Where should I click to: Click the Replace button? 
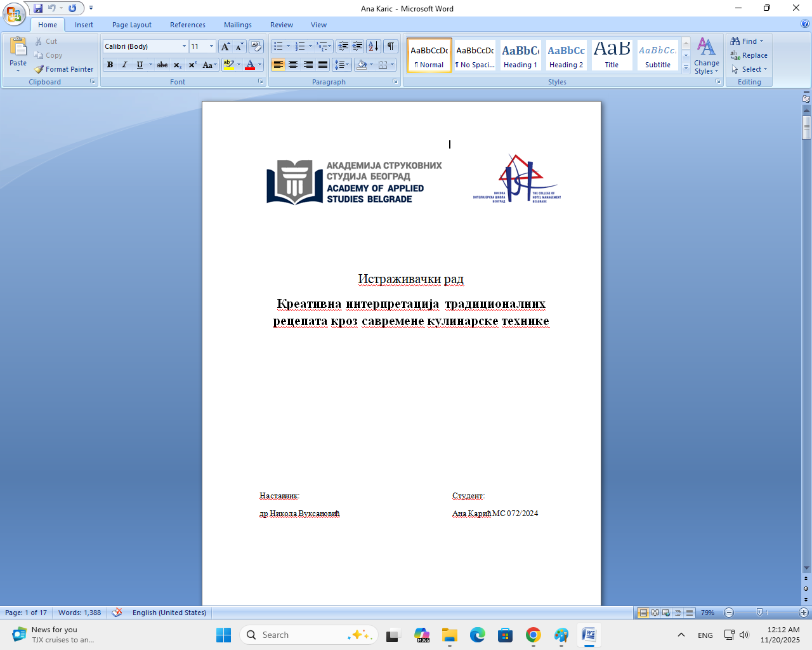749,55
